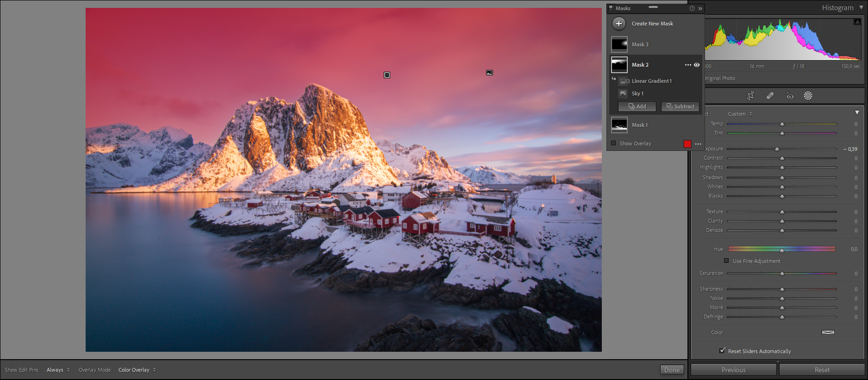Click the Dehaze slider handle
Image resolution: width=868 pixels, height=380 pixels.
[782, 230]
